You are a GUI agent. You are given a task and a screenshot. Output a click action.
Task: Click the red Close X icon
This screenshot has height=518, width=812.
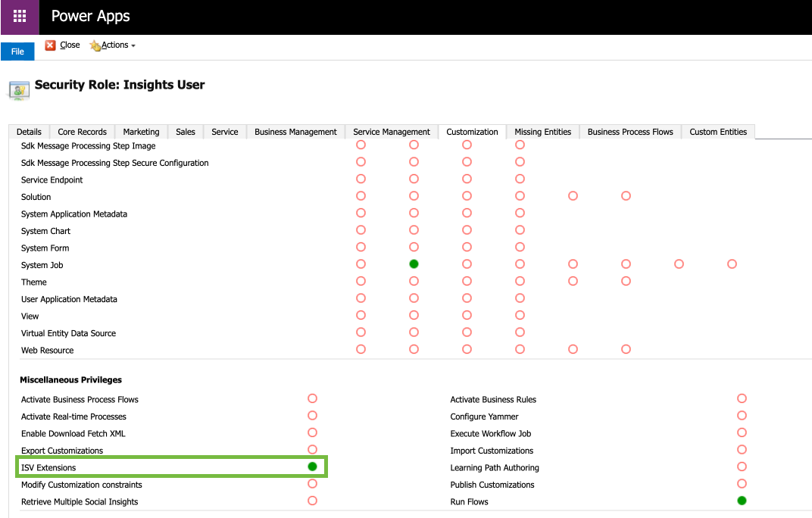point(50,45)
